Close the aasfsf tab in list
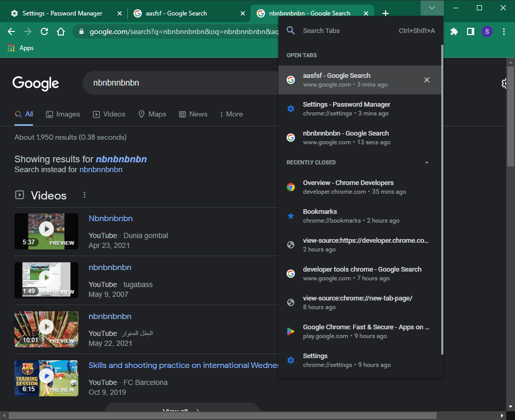This screenshot has height=420, width=515. tap(426, 80)
